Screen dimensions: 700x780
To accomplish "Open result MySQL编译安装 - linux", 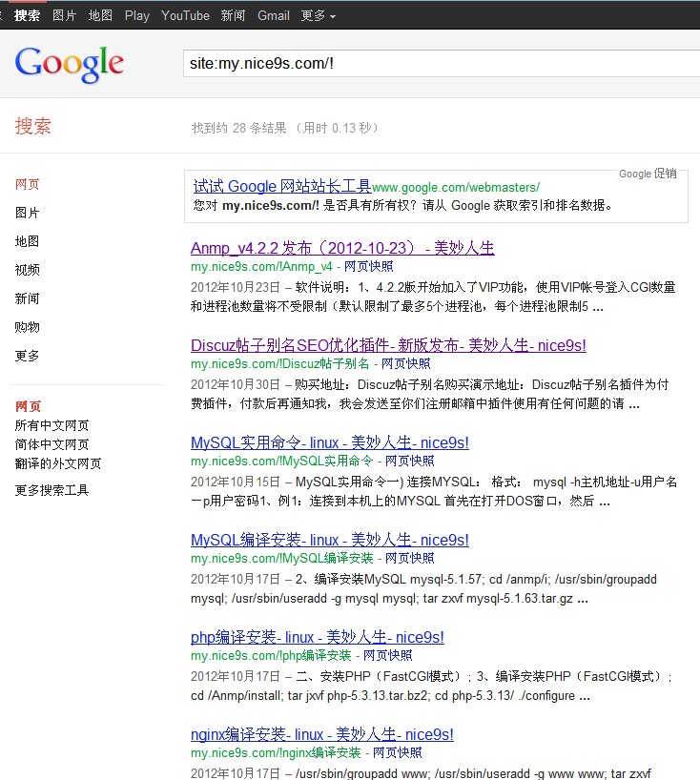I will (x=330, y=540).
